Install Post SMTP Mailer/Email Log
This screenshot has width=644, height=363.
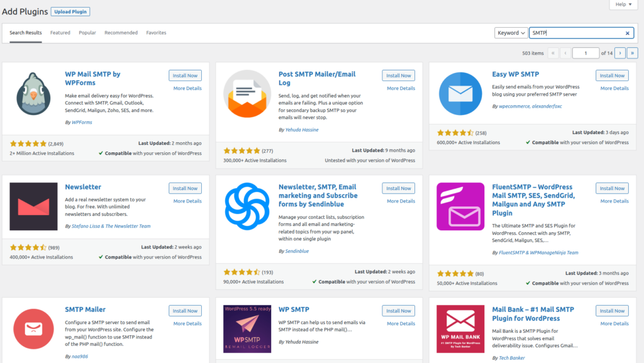click(x=398, y=75)
